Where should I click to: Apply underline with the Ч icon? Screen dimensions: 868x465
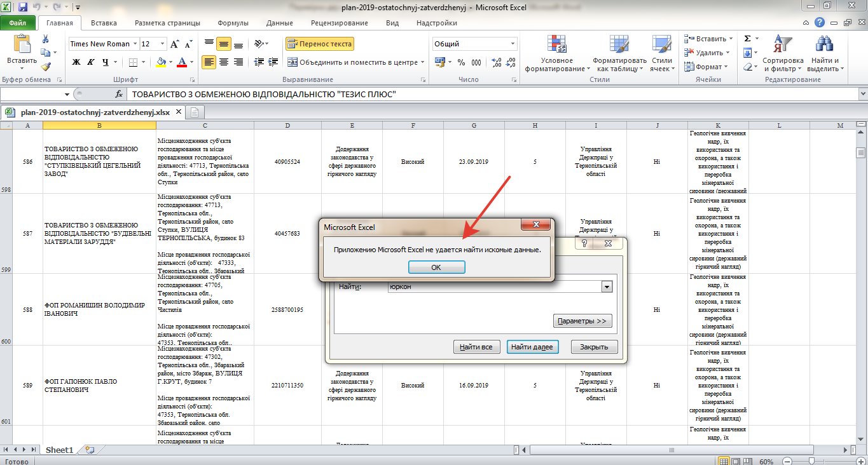[x=106, y=62]
